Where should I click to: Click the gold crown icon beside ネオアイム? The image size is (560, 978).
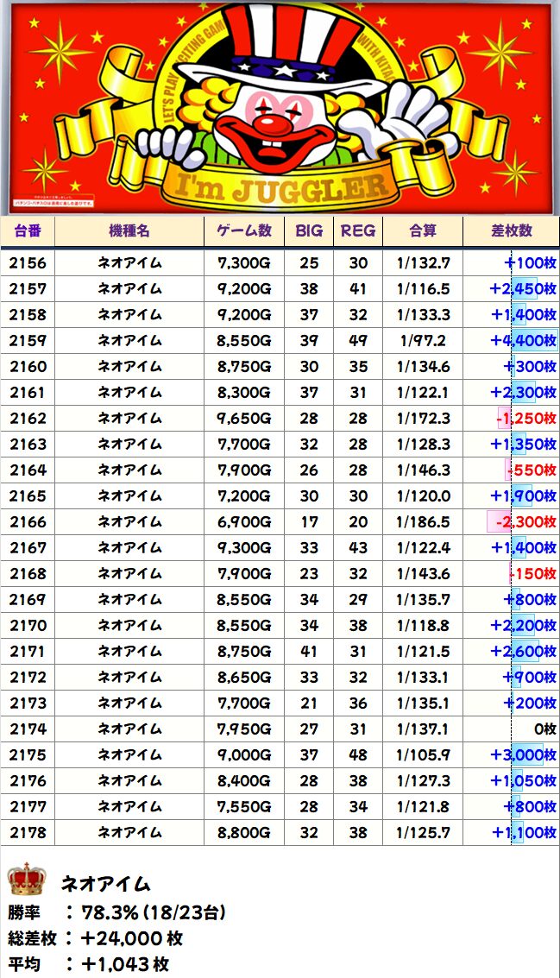[26, 881]
